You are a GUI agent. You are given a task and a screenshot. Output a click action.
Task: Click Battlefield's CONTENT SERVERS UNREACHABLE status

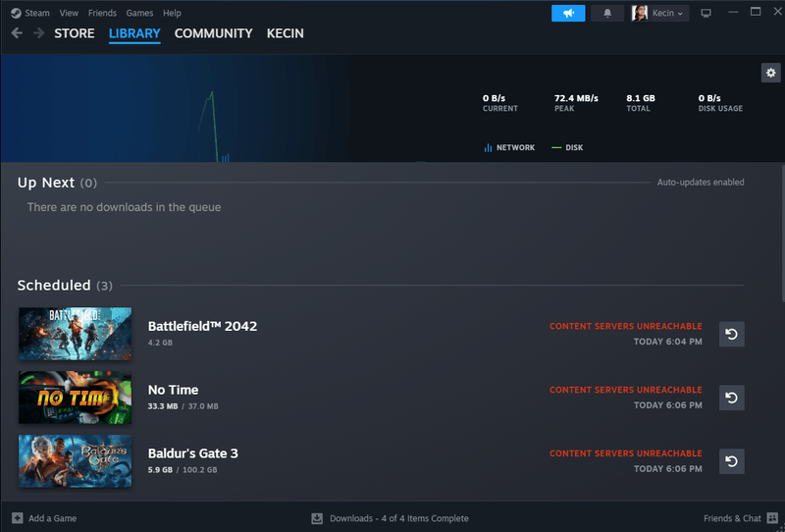(x=626, y=326)
